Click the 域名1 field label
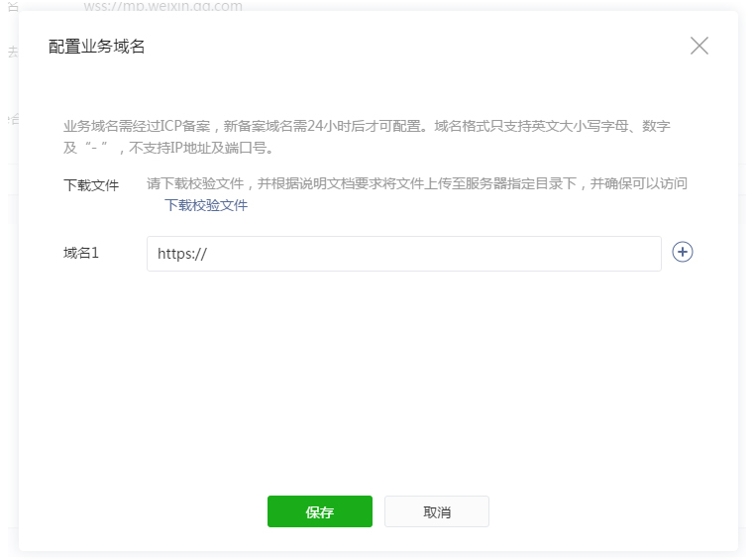The height and width of the screenshot is (560, 752). tap(81, 253)
